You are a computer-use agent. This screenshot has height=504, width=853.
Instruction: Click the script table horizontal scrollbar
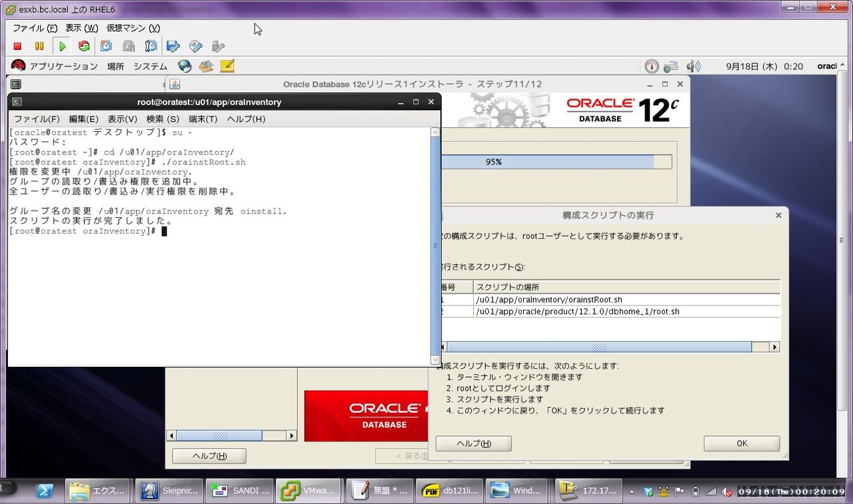tap(599, 347)
